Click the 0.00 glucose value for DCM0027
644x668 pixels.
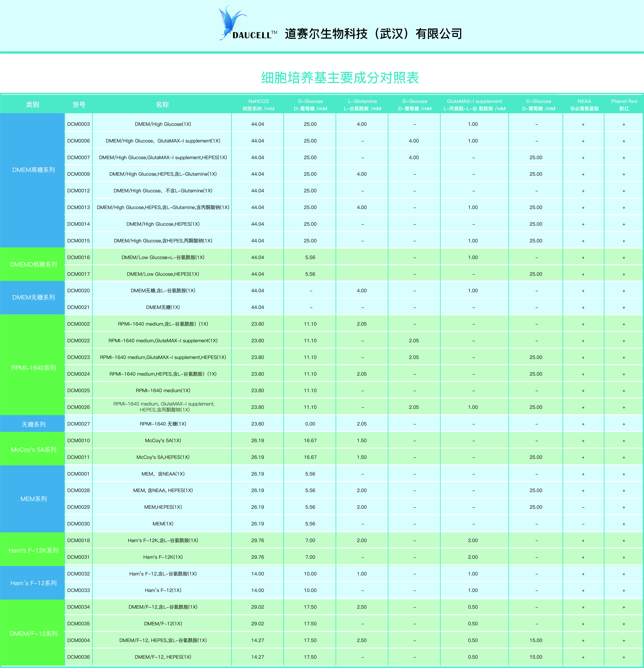(310, 424)
